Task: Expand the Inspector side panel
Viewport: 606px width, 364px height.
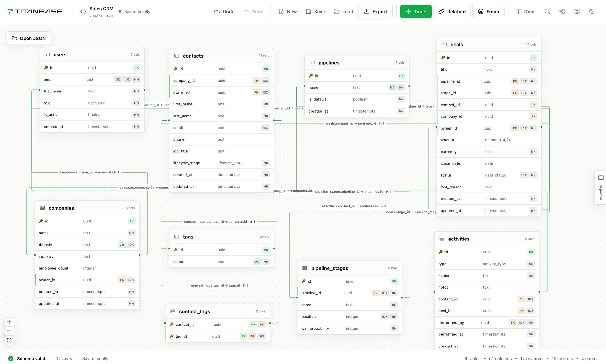Action: [601, 188]
